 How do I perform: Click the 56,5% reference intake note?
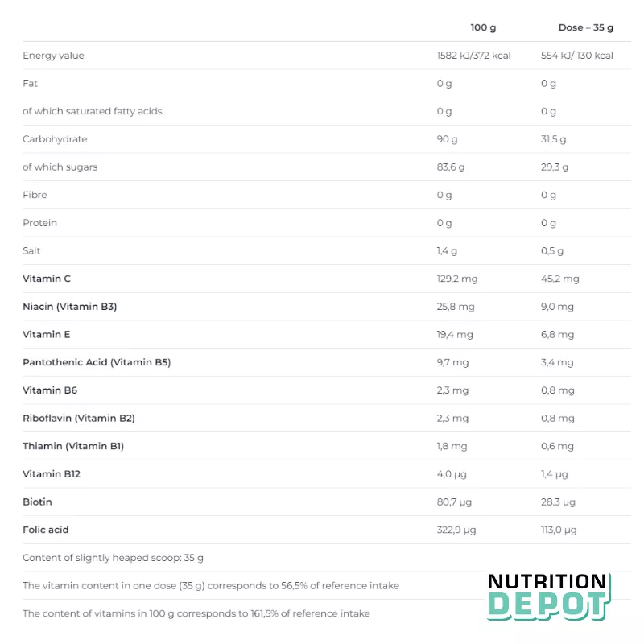tap(211, 586)
